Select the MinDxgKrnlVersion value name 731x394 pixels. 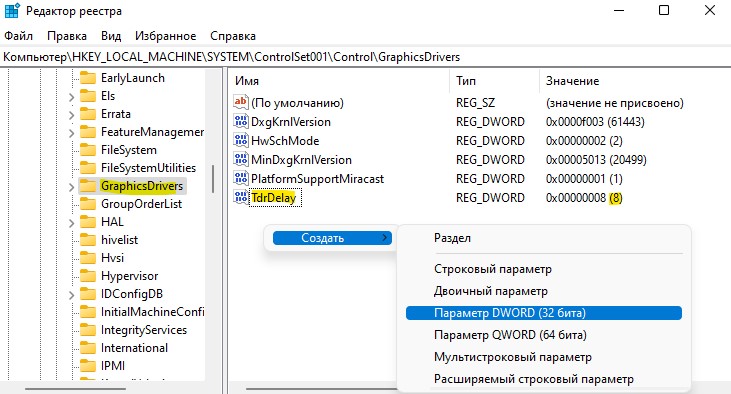coord(301,159)
